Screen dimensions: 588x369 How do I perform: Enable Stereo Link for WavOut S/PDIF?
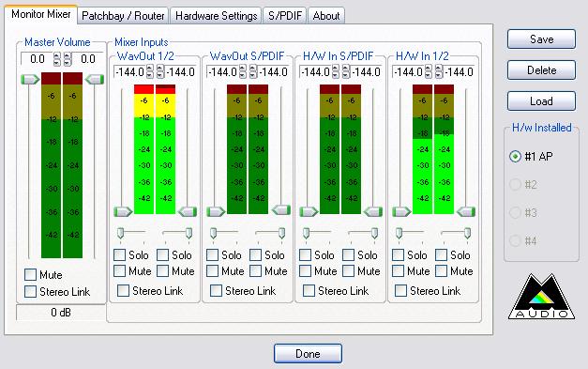pos(216,290)
